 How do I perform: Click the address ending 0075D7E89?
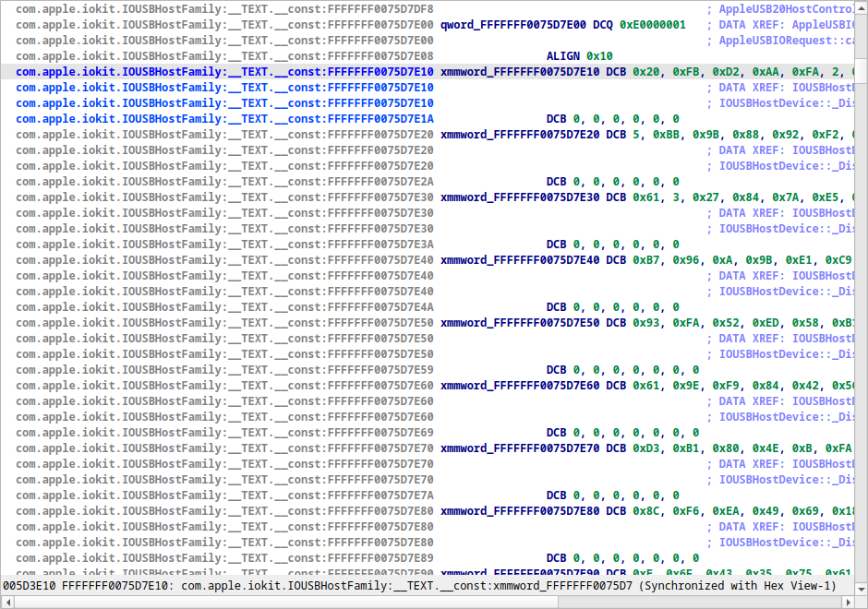(x=224, y=558)
